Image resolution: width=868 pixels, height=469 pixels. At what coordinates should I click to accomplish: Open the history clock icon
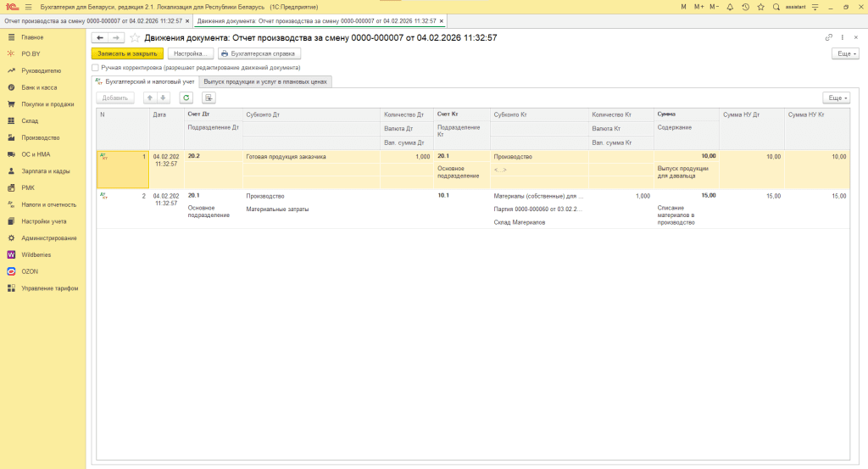pyautogui.click(x=745, y=7)
